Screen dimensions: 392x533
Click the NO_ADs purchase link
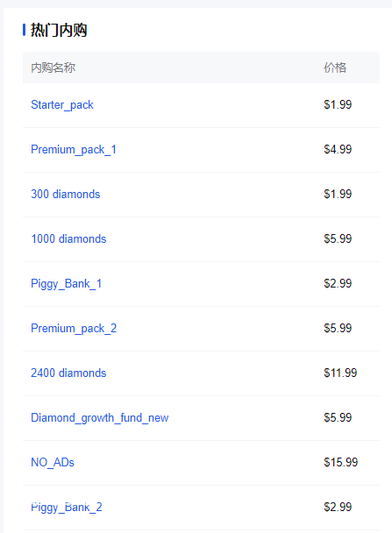53,463
